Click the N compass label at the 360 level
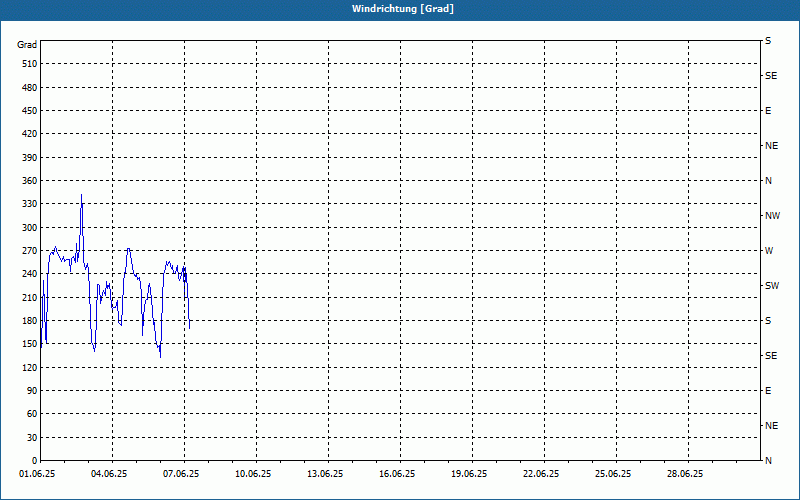800x500 pixels. [x=768, y=181]
